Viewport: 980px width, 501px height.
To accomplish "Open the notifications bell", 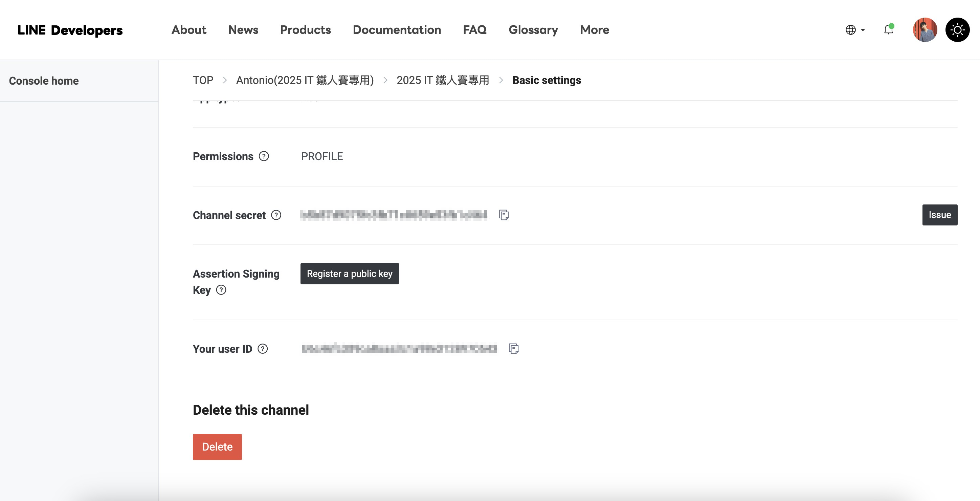I will 888,29.
